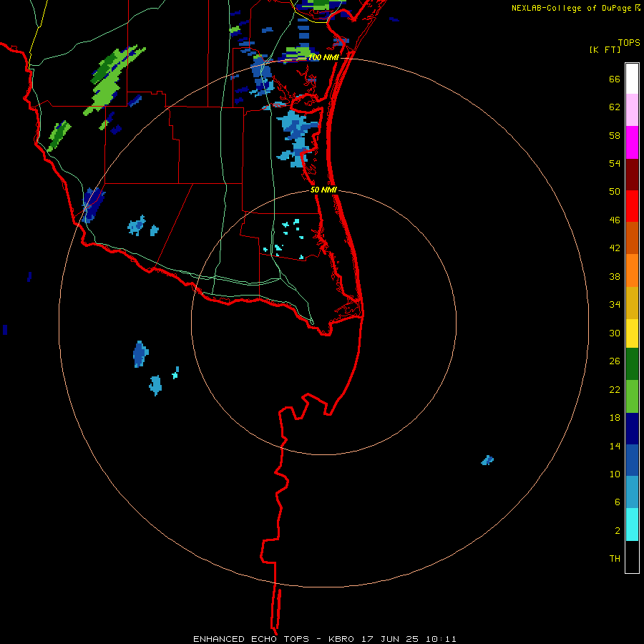Click the legend value 66
This screenshot has height=644, width=644.
coord(615,79)
